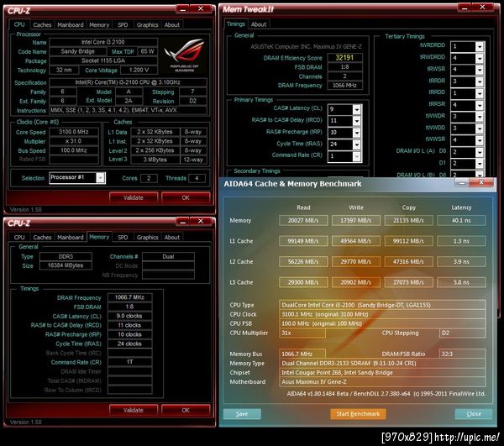Screen dimensions: 504x446
Task: Expand DRAM I/O L (A) D1 dropdown
Action: click(x=480, y=164)
